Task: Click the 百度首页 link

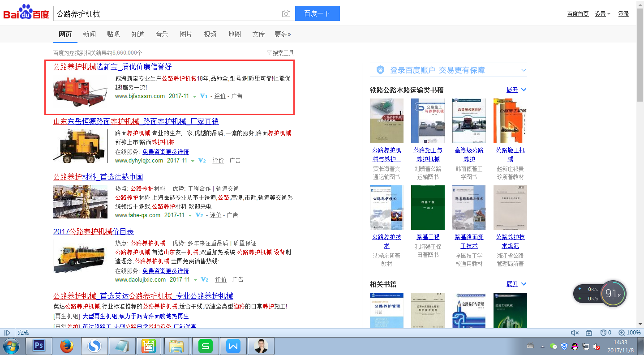Action: 578,14
